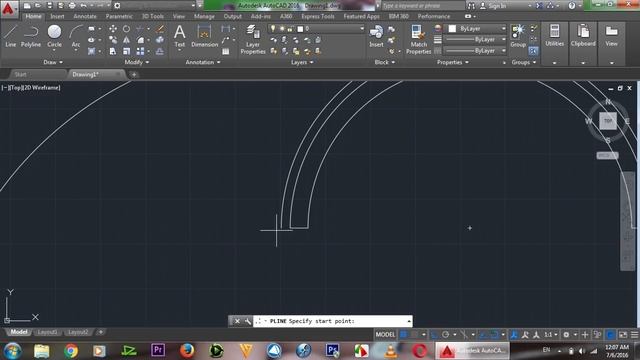Select the Arc tool
Viewport: 640px width, 360px height.
(x=76, y=36)
